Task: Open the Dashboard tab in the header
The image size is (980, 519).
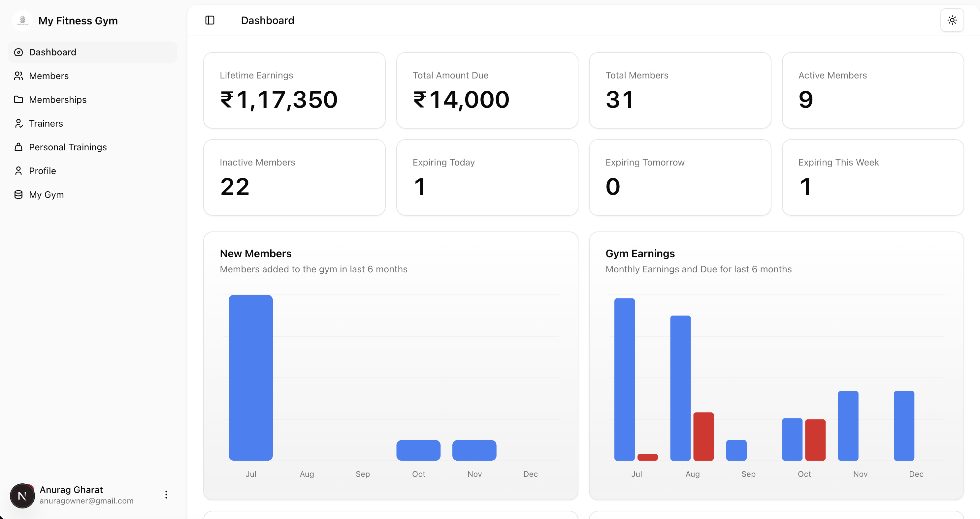Action: pyautogui.click(x=268, y=20)
